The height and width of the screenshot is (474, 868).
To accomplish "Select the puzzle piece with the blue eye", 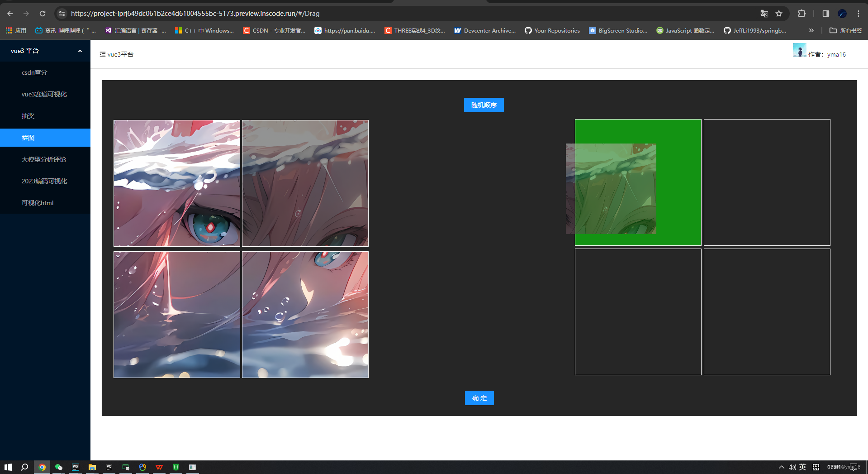I will tap(177, 183).
